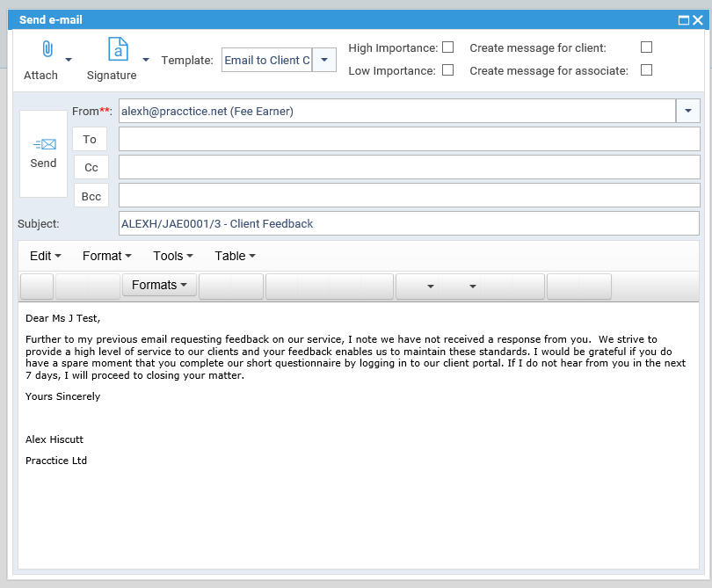The image size is (712, 588).
Task: Click the 'Send e-mail' window title
Action: pos(50,20)
